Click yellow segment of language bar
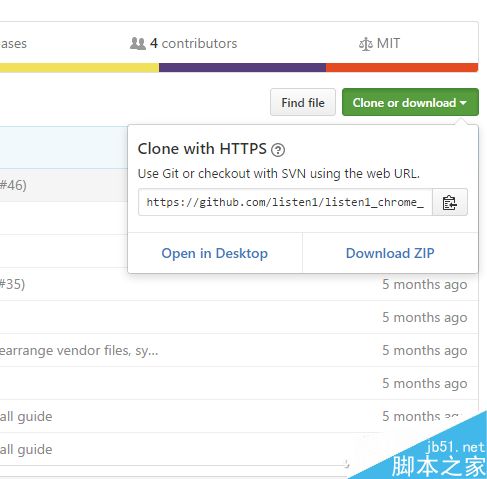 point(79,68)
